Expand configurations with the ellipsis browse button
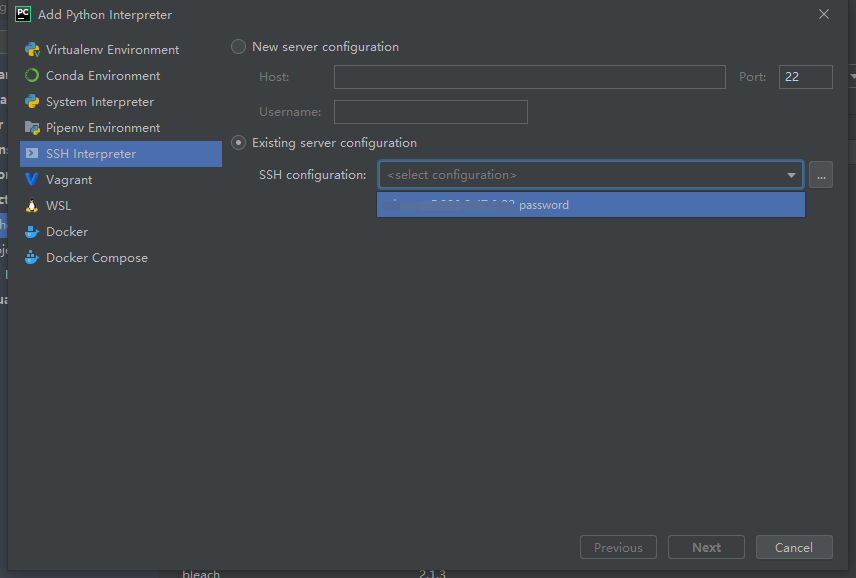 821,174
